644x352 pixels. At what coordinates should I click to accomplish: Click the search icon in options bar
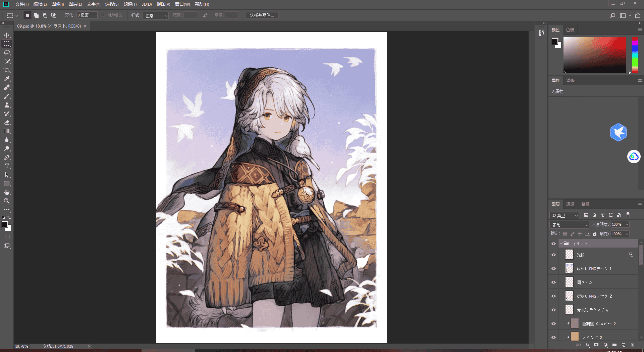coord(612,15)
